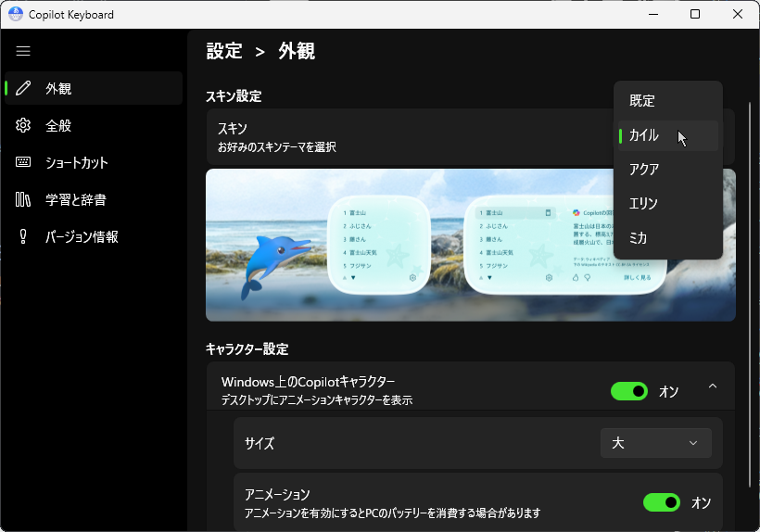Click the books icon beside 学習と辞書
Image resolution: width=760 pixels, height=532 pixels.
coord(23,199)
